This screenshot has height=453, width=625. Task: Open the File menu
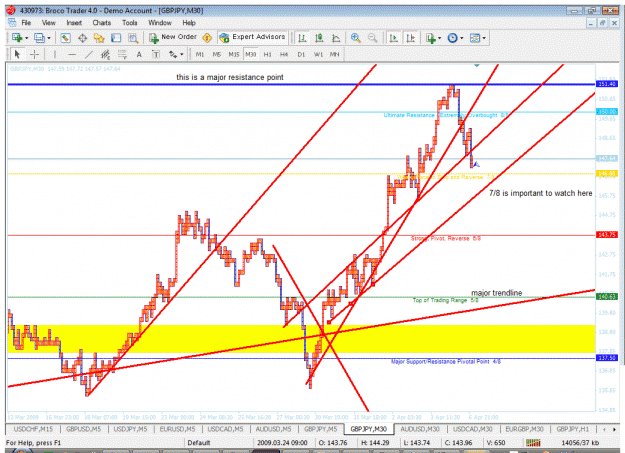point(26,23)
